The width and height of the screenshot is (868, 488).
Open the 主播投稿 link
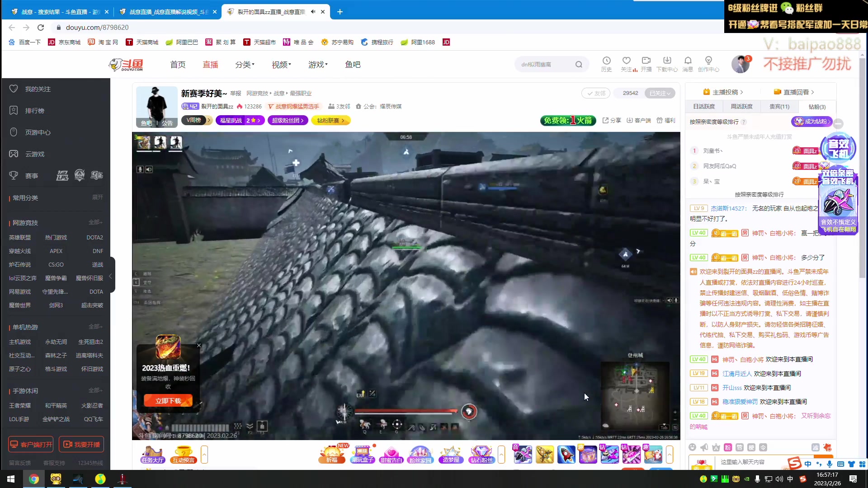(x=724, y=92)
